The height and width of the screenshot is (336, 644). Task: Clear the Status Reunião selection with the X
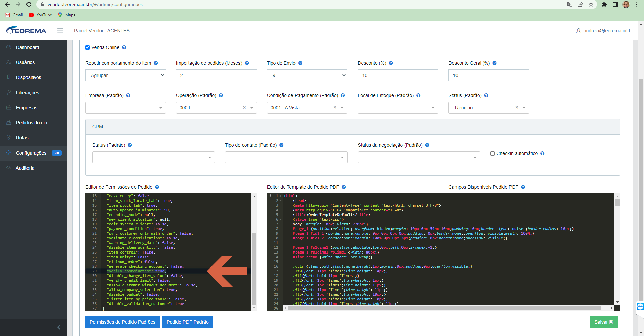(x=517, y=107)
